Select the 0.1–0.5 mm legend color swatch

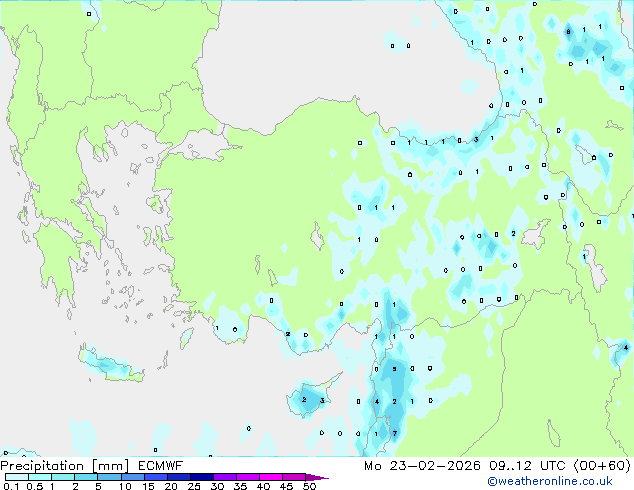click(x=17, y=477)
